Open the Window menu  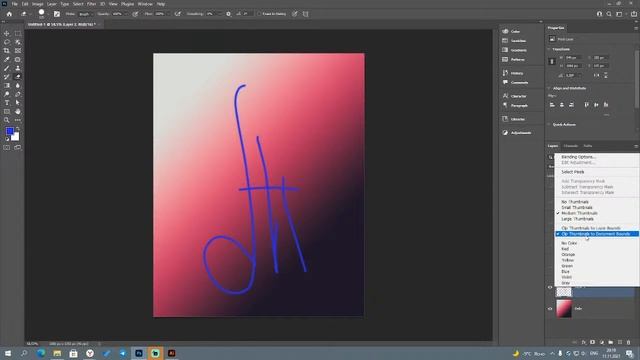click(x=145, y=4)
